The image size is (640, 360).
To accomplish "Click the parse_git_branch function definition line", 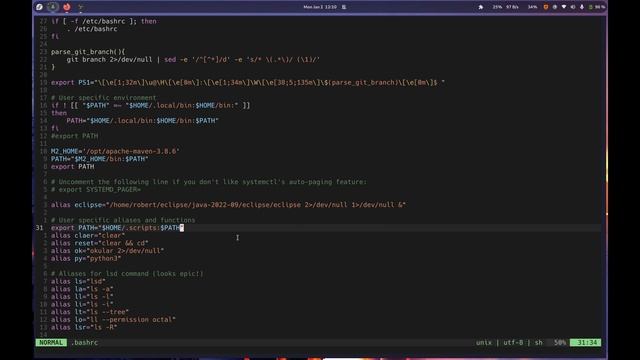I will pos(88,52).
